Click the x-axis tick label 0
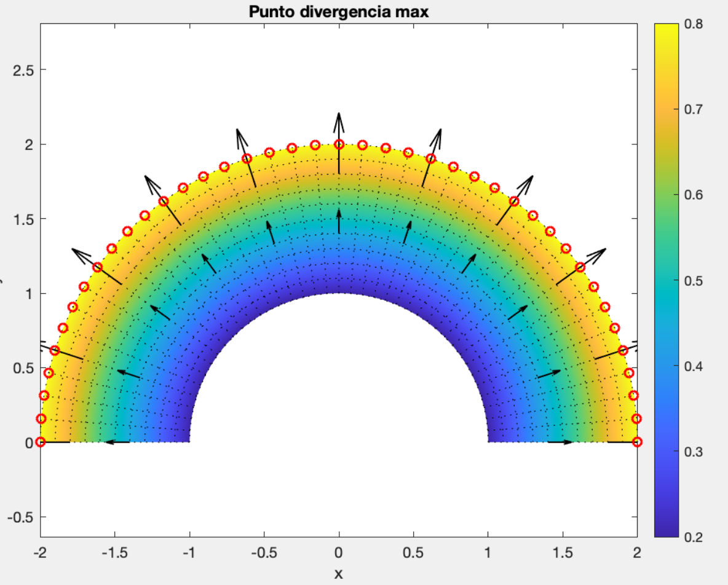This screenshot has width=728, height=585. pyautogui.click(x=339, y=553)
